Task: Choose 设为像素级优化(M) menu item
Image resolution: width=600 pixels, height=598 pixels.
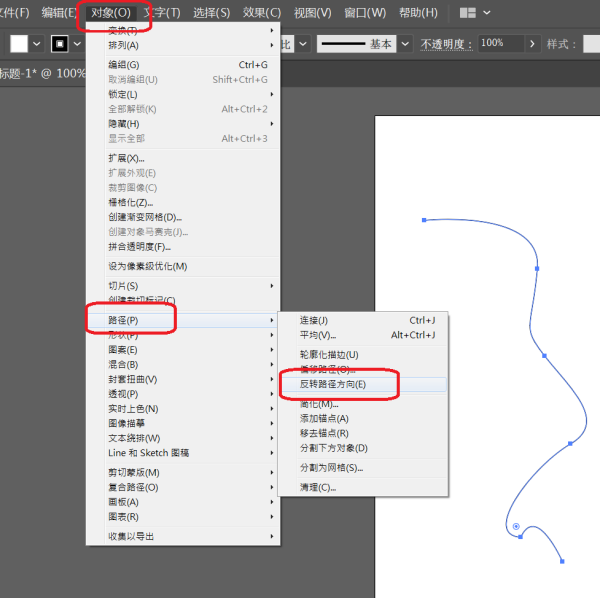Action: 183,266
